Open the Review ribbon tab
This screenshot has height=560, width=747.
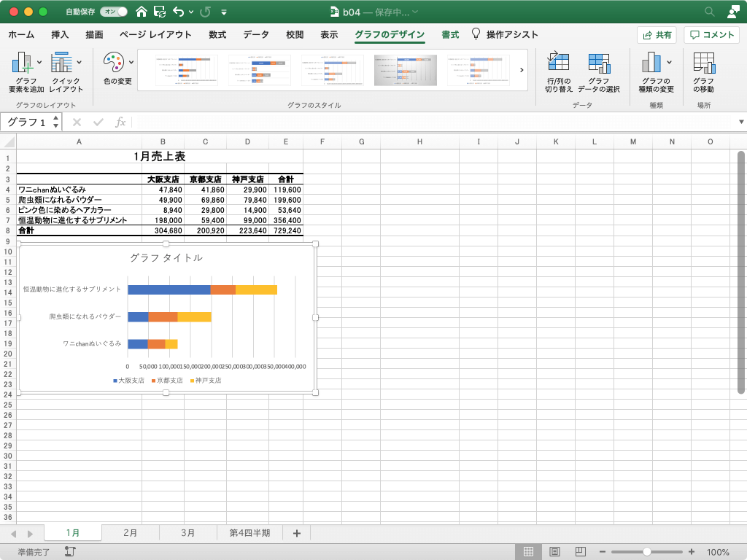pos(295,34)
